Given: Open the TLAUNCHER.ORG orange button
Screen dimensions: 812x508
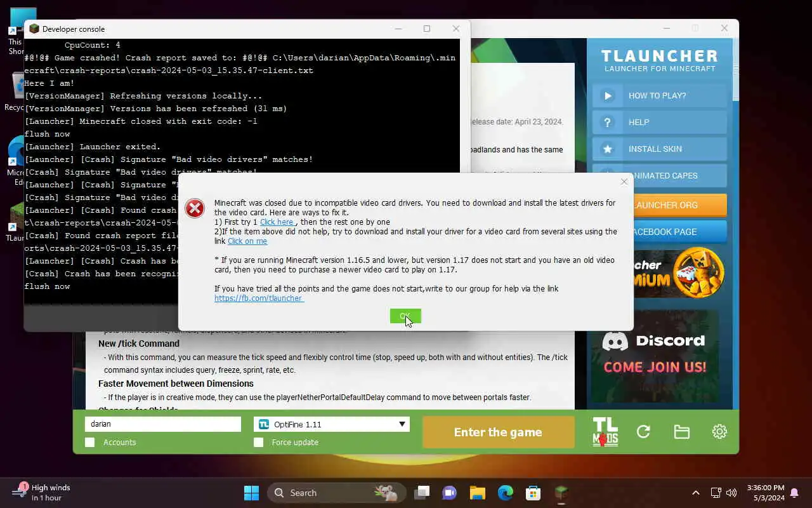Looking at the screenshot, I should click(x=679, y=205).
